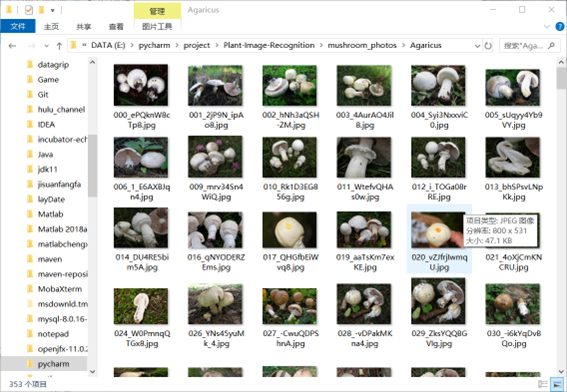Image resolution: width=567 pixels, height=392 pixels.
Task: Select the Git folder in sidebar
Action: [43, 95]
